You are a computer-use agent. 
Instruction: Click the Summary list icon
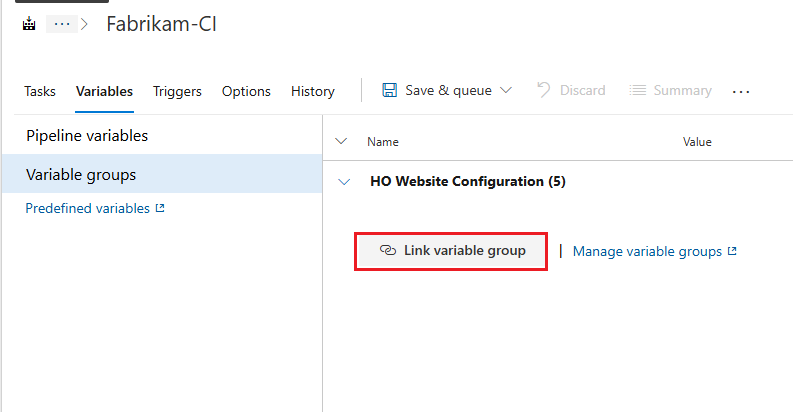click(637, 90)
